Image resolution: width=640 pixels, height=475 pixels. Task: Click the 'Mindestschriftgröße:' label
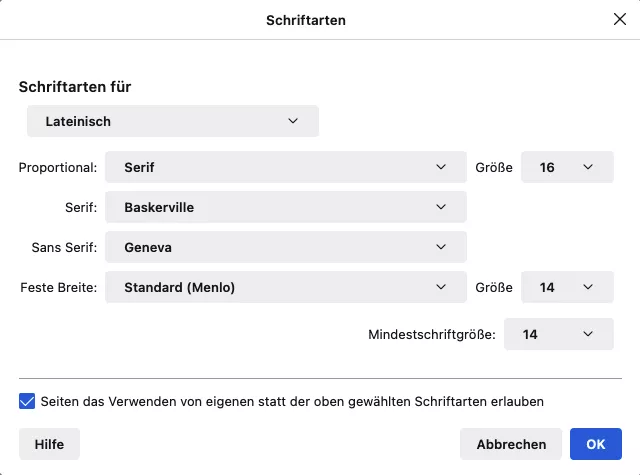(x=431, y=334)
